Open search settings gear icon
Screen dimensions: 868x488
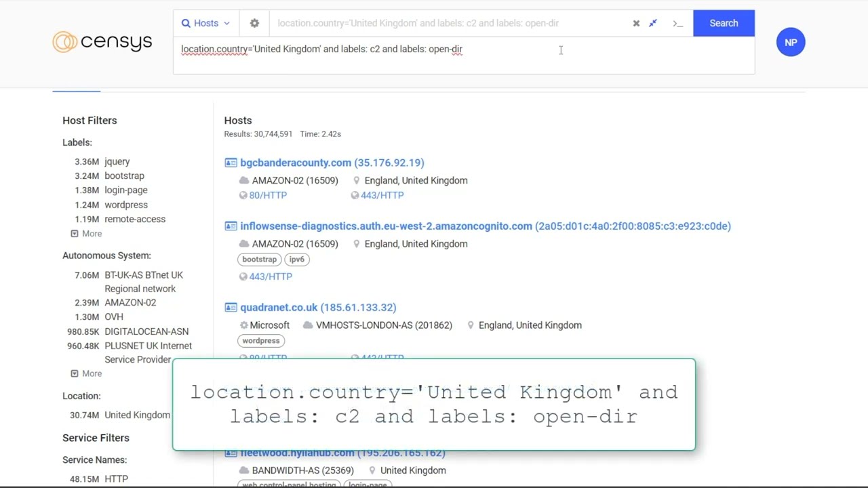point(254,23)
